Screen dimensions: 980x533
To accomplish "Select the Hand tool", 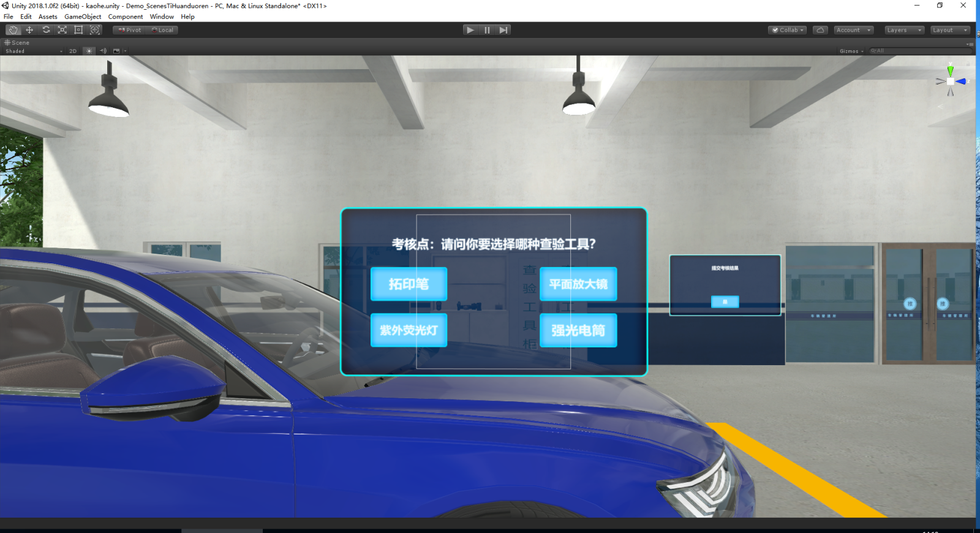I will [13, 30].
